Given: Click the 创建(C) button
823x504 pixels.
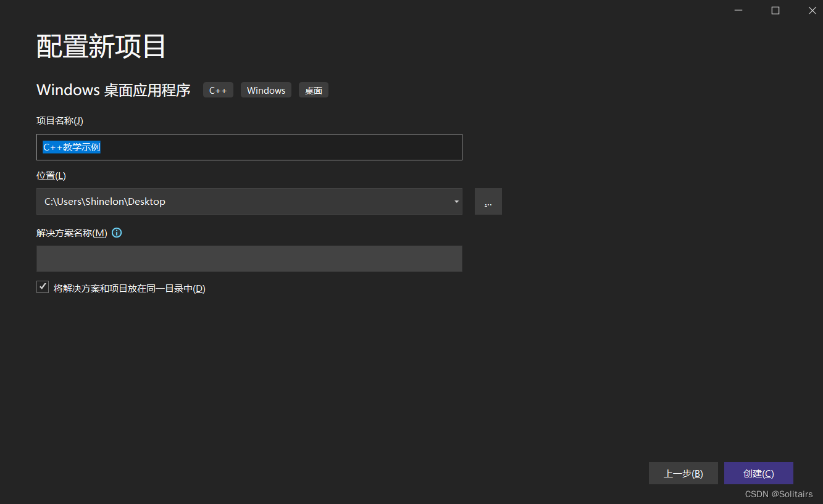Looking at the screenshot, I should click(x=759, y=474).
